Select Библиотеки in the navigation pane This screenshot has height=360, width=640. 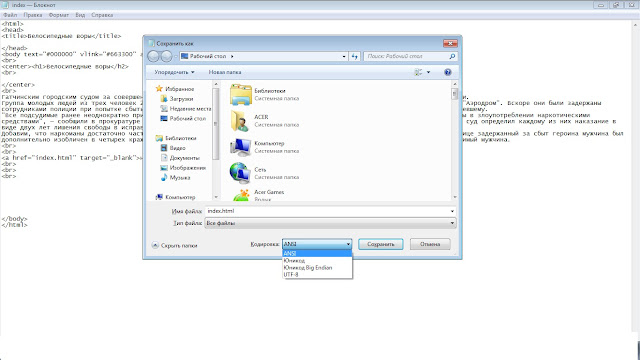(180, 138)
